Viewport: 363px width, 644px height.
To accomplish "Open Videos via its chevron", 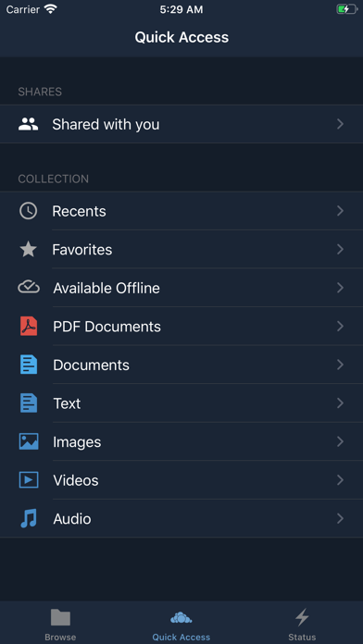I will 341,480.
